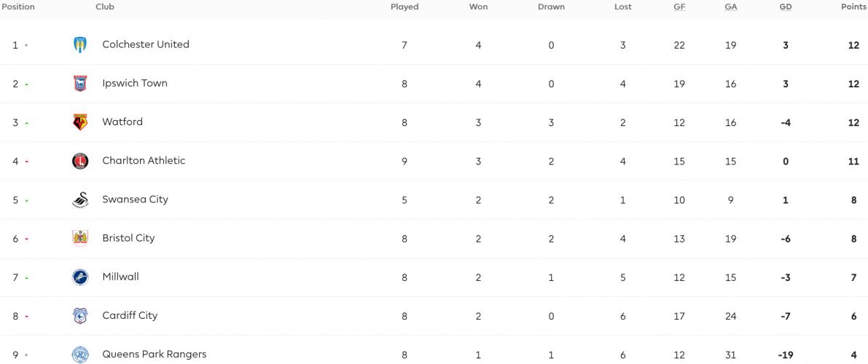Click the Queens Park Rangers crest

(x=80, y=355)
